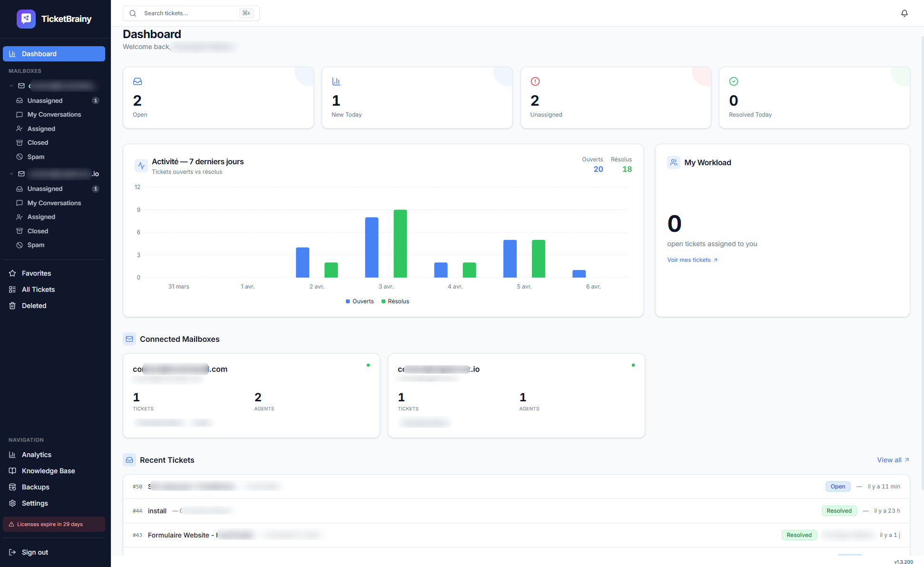The width and height of the screenshot is (924, 567).
Task: Open Backups via its database icon
Action: coord(13,487)
